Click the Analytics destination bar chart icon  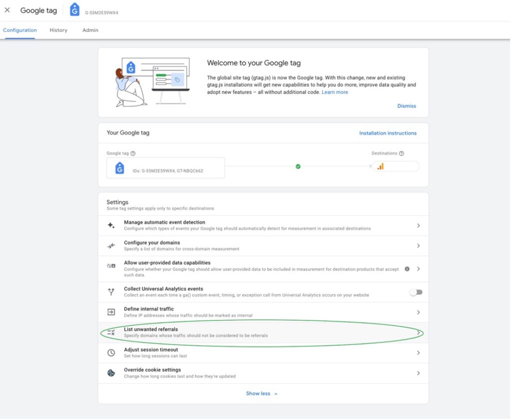click(380, 166)
